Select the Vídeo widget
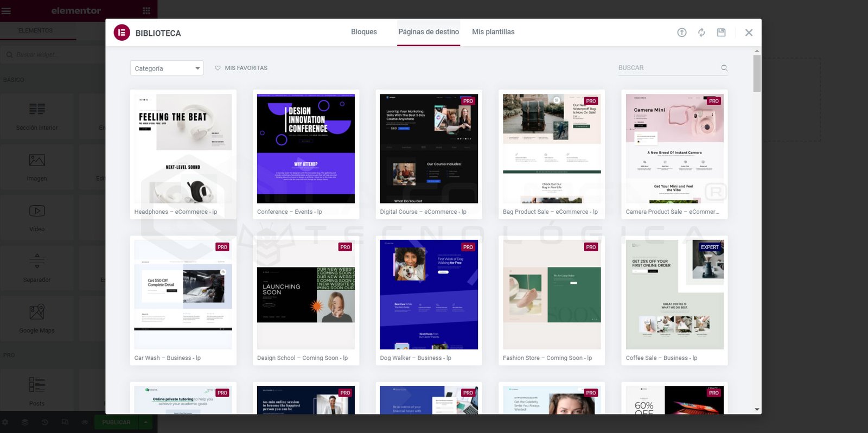 point(37,218)
